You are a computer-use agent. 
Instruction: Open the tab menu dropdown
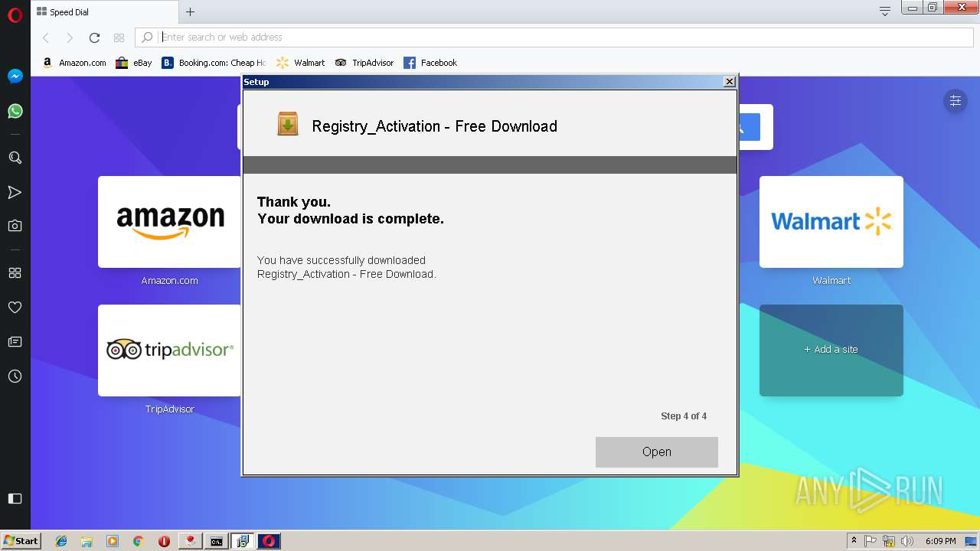[885, 11]
